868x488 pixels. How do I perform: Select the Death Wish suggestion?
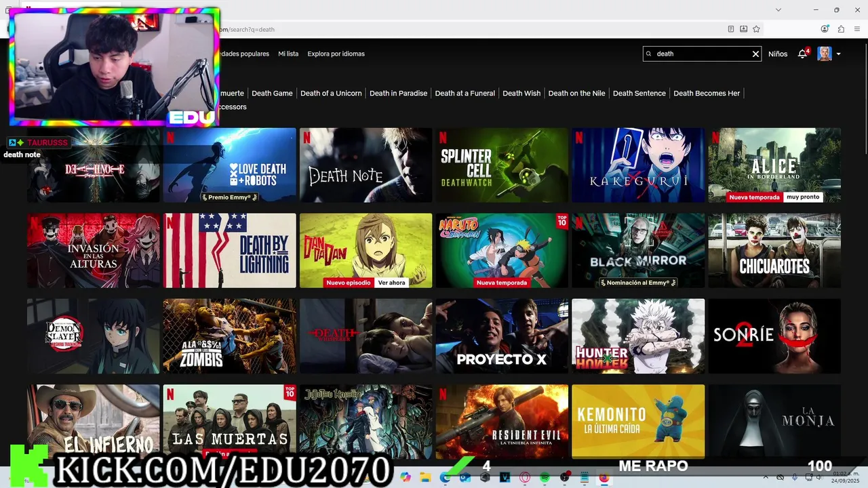click(521, 93)
